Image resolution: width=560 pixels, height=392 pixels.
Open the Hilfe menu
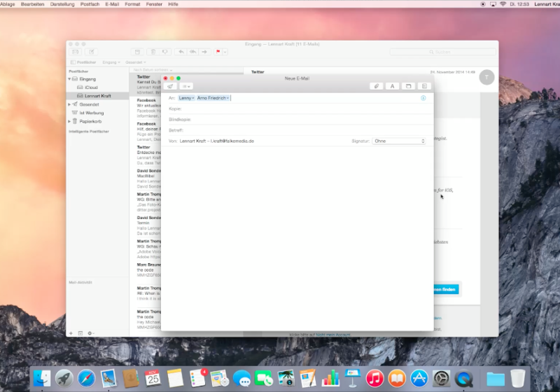(x=173, y=4)
